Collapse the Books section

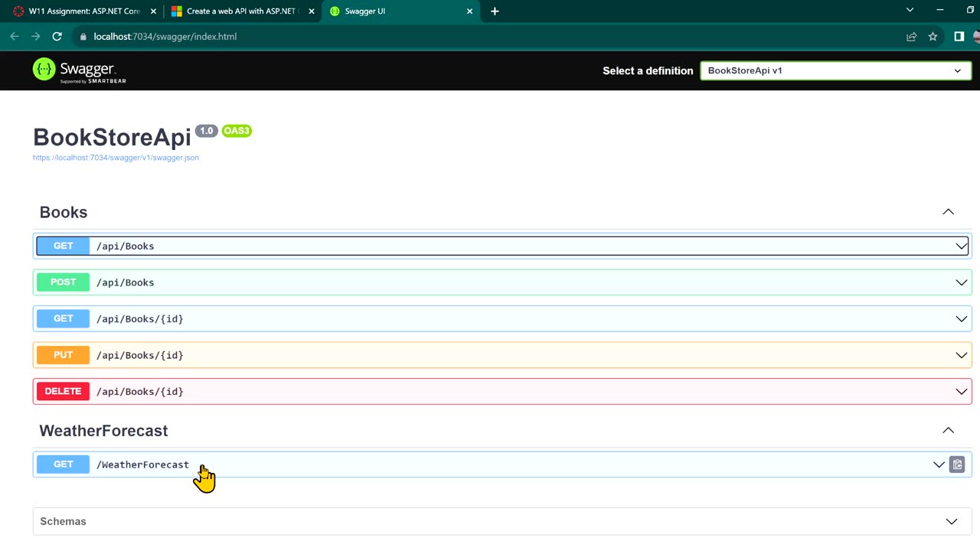[x=948, y=212]
